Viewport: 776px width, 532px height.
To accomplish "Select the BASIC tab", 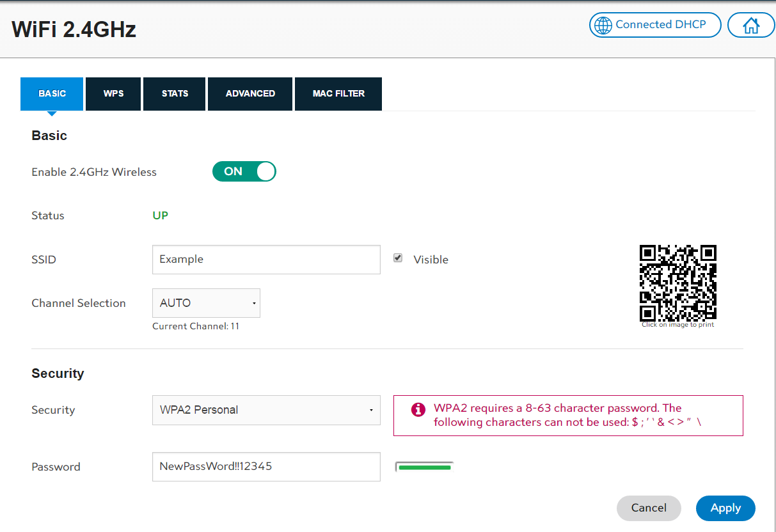I will pyautogui.click(x=52, y=93).
